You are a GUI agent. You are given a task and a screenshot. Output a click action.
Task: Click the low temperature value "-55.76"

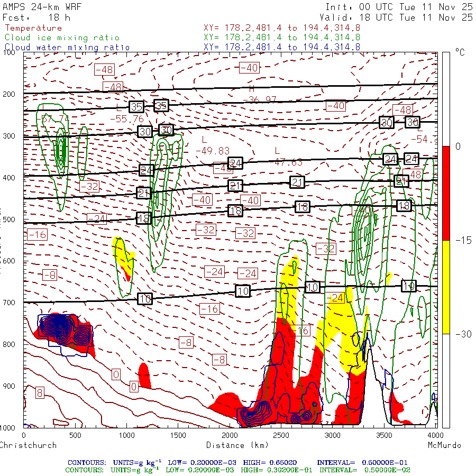(127, 118)
